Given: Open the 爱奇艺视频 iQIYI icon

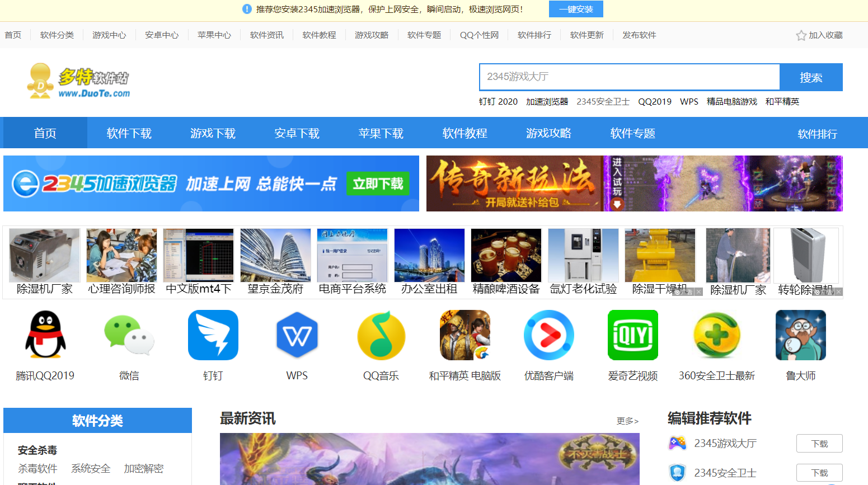Looking at the screenshot, I should [x=633, y=335].
